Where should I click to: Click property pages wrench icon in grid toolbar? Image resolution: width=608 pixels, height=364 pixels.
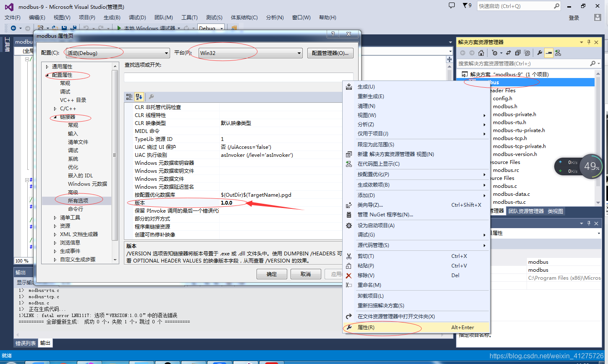click(152, 97)
